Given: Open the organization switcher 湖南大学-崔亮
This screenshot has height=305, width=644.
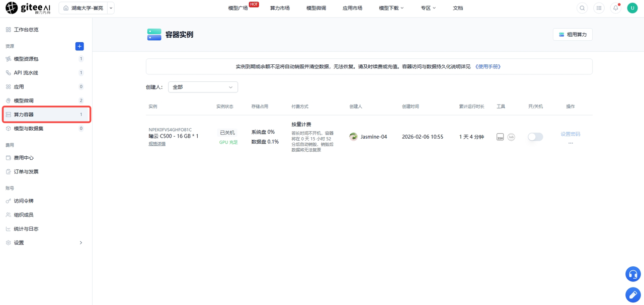Looking at the screenshot, I should (x=87, y=8).
